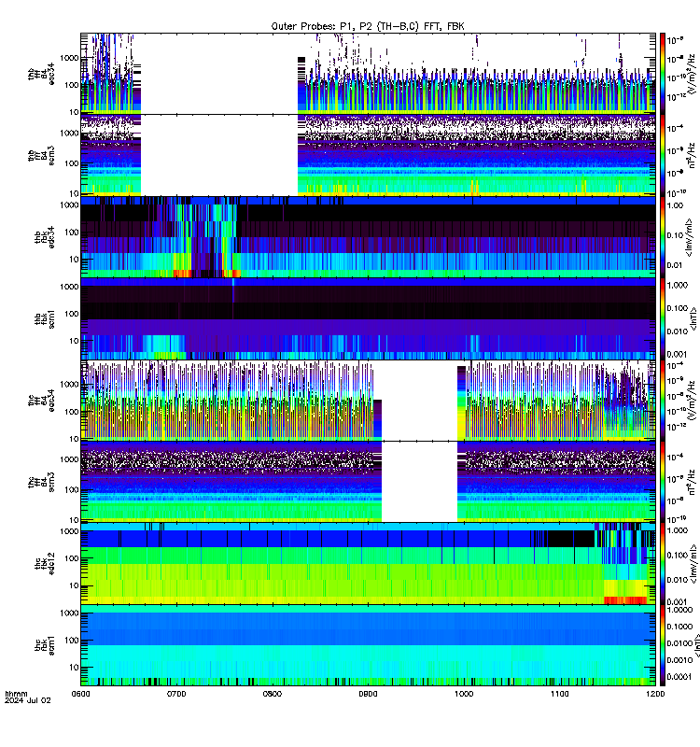Image resolution: width=700 pixels, height=747 pixels.
Task: Click the 1000 tick label of thc fff scm3 panel
Action: point(69,459)
